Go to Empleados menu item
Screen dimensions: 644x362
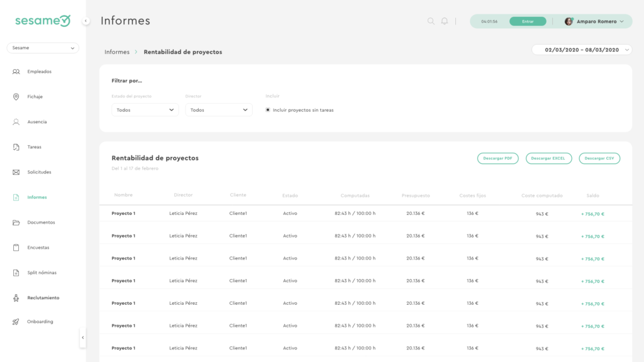40,72
